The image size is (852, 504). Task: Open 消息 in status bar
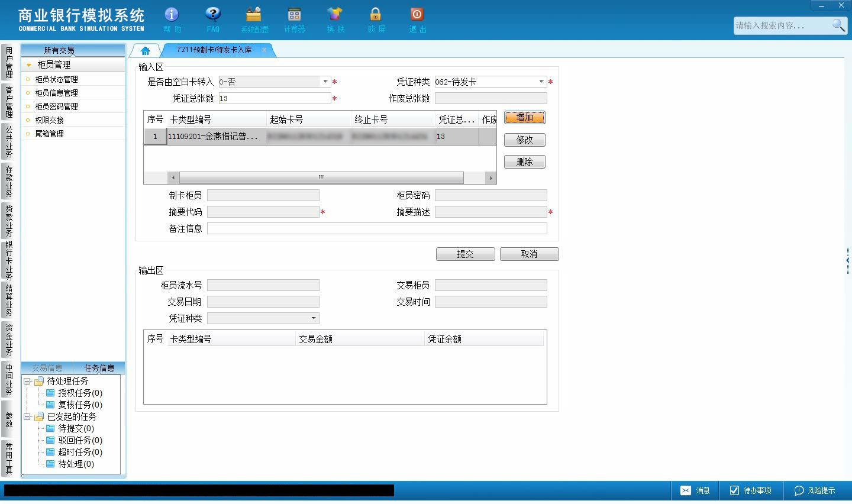pos(695,490)
